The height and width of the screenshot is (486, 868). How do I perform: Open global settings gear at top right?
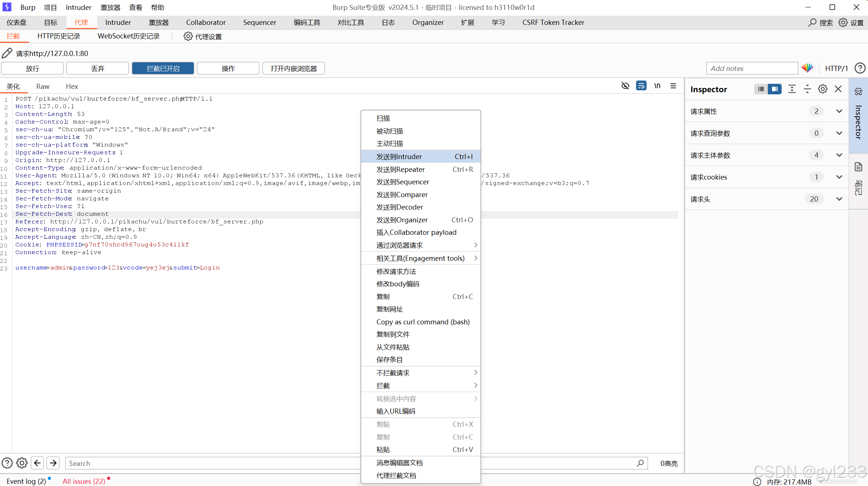coord(843,22)
